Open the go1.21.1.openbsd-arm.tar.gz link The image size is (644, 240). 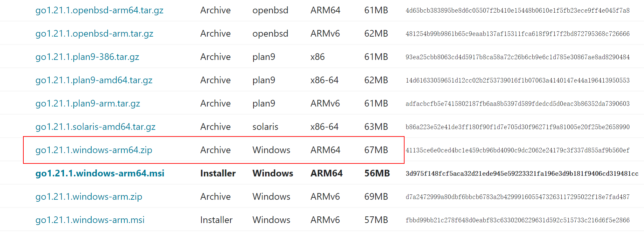94,34
